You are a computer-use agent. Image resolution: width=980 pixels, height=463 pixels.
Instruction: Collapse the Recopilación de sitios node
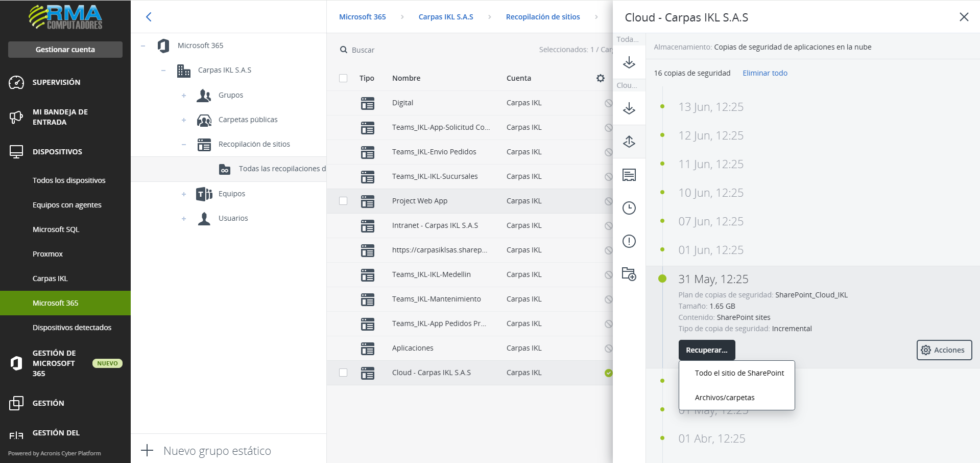pyautogui.click(x=184, y=145)
